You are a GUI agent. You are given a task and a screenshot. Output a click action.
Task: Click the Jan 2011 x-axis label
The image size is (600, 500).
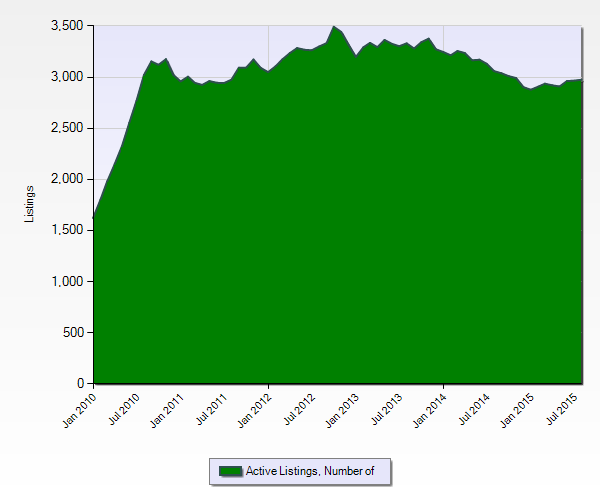tap(167, 410)
